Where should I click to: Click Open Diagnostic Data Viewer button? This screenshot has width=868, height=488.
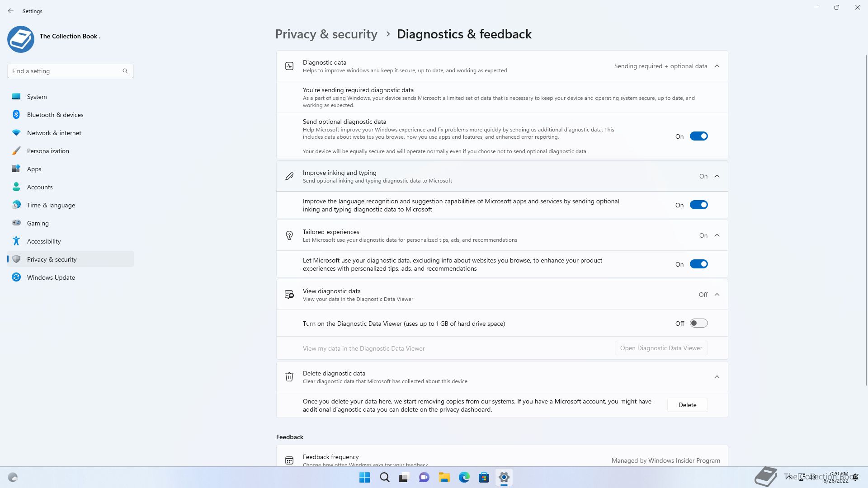pyautogui.click(x=661, y=348)
